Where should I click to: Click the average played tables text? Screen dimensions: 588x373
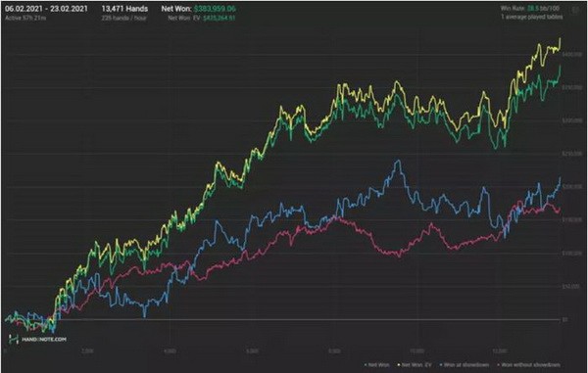point(532,17)
